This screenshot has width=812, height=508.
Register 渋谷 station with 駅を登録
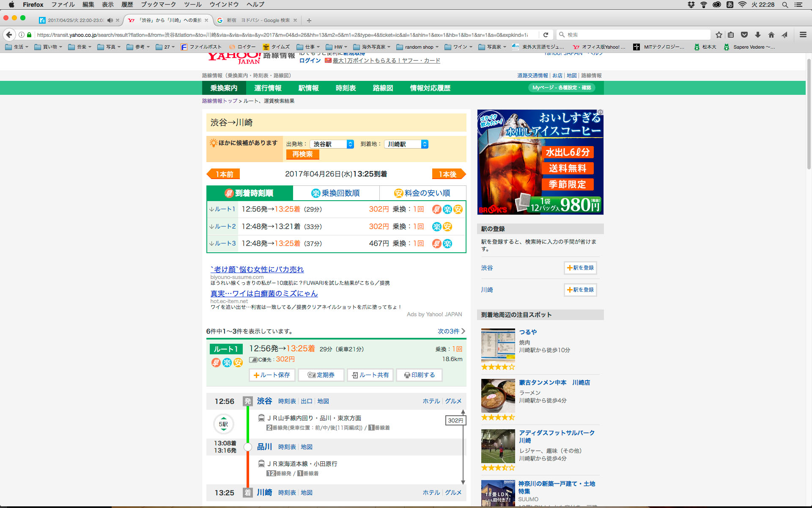(x=580, y=268)
